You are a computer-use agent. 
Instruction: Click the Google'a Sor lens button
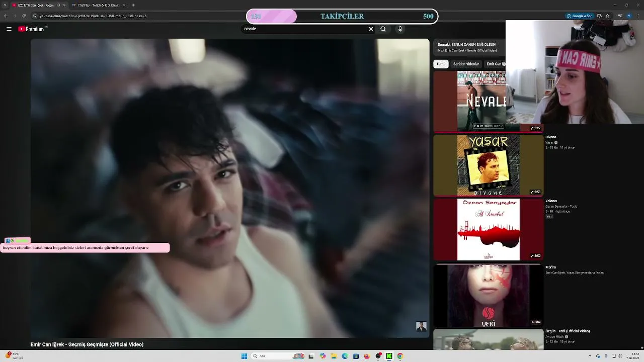(579, 16)
